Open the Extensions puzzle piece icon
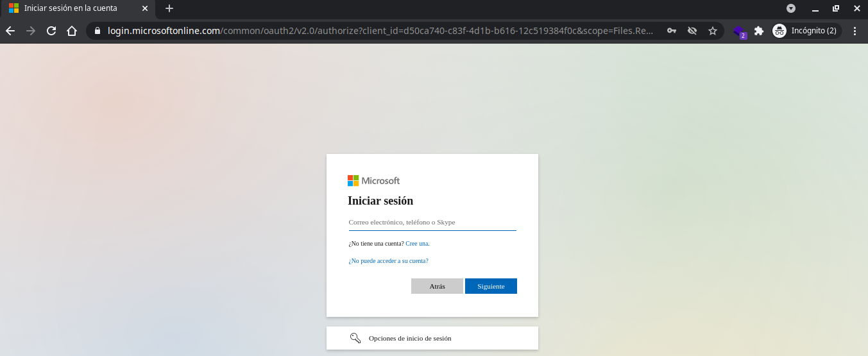Image resolution: width=868 pixels, height=356 pixels. (x=759, y=31)
